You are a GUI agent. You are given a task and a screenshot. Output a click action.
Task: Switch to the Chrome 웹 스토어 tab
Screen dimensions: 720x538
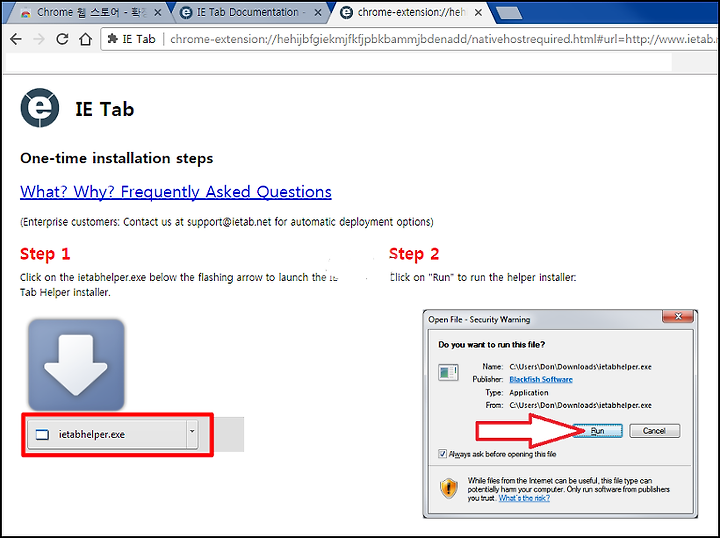pyautogui.click(x=90, y=12)
